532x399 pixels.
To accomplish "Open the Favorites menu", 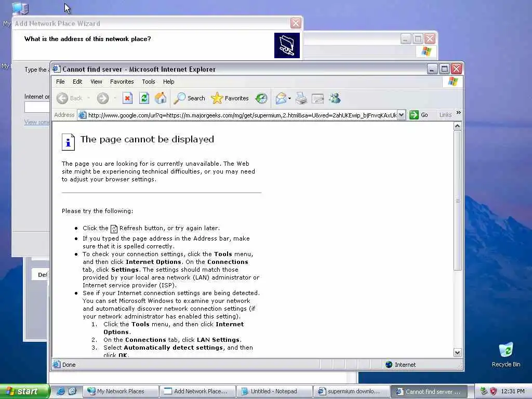I will 122,82.
